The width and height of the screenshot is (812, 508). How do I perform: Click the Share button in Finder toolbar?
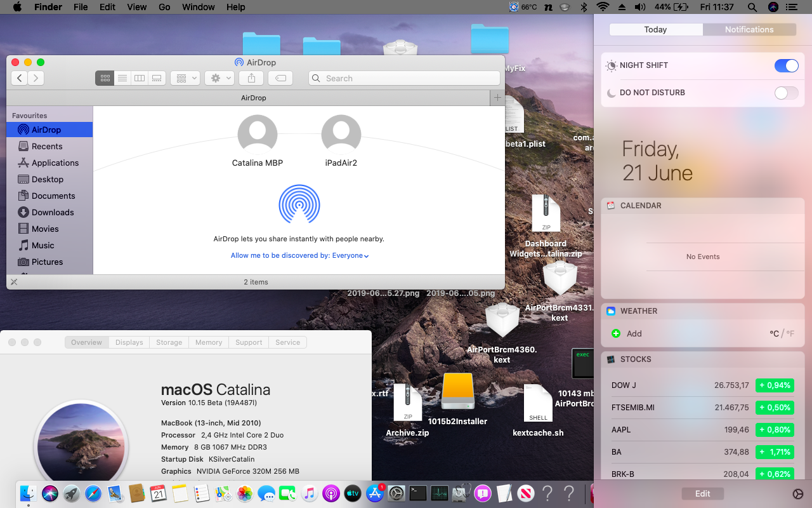[x=251, y=78]
